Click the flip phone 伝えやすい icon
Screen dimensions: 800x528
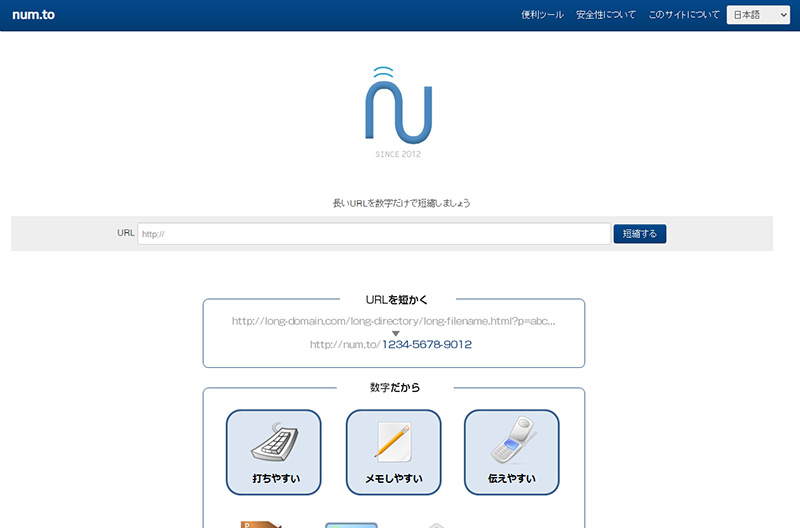pyautogui.click(x=513, y=440)
